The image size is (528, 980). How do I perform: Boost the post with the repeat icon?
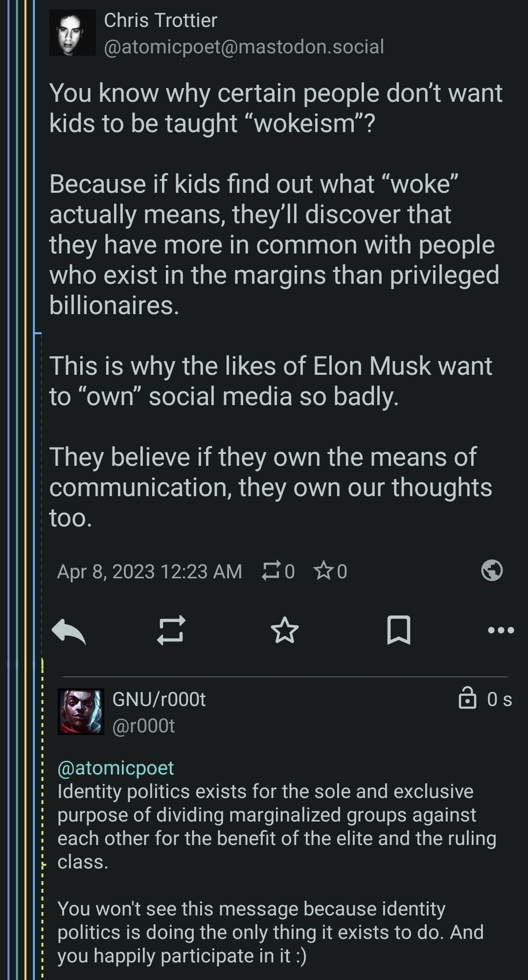[171, 630]
